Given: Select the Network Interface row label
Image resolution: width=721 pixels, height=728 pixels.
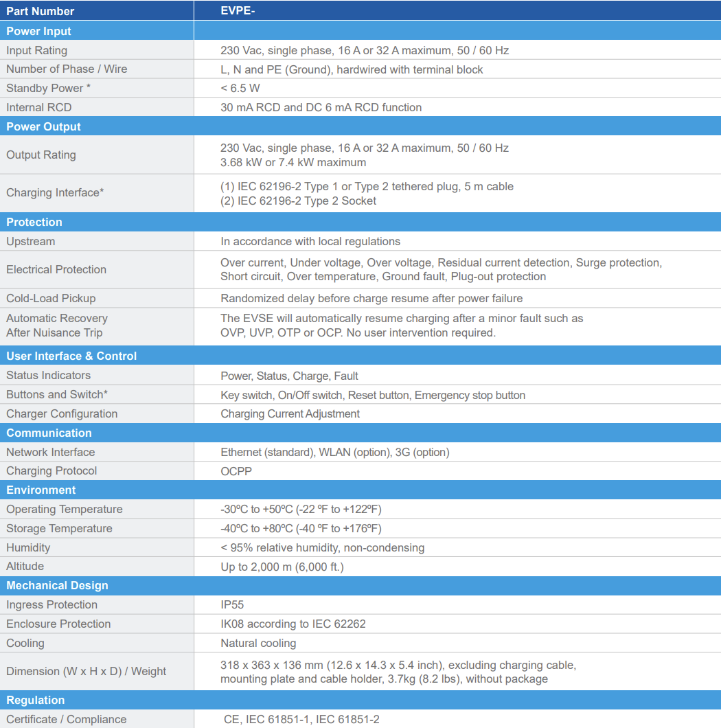Looking at the screenshot, I should pyautogui.click(x=51, y=452).
